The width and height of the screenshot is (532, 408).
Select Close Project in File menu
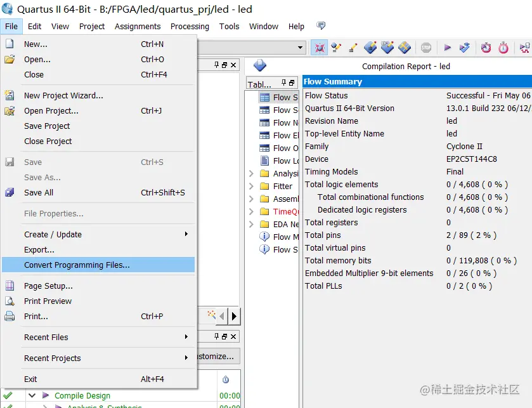[98, 141]
